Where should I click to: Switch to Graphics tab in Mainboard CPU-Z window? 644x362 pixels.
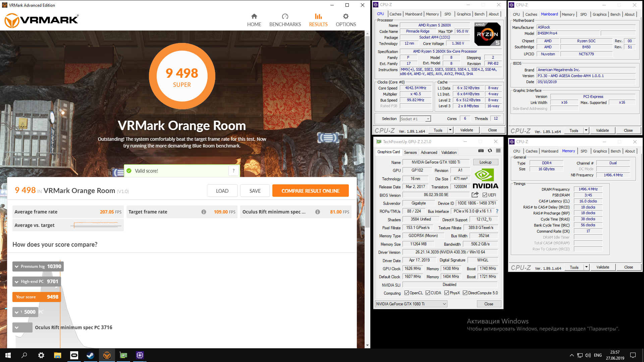tap(599, 14)
